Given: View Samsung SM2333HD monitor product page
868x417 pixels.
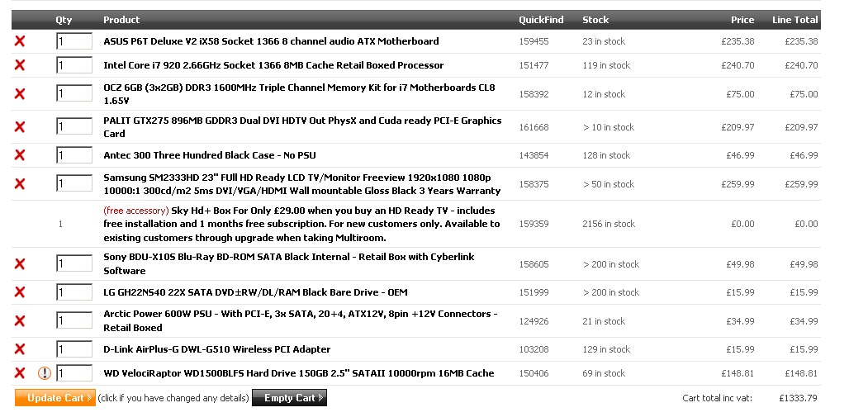Looking at the screenshot, I should [x=302, y=184].
